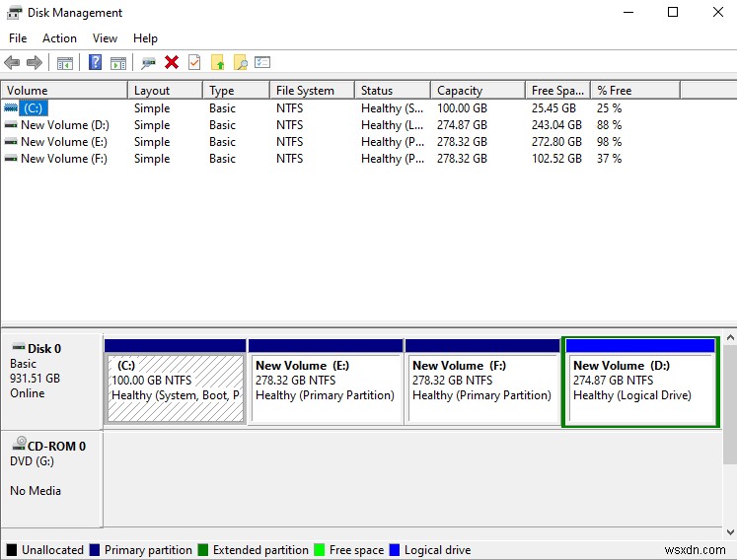
Task: Click the Open folder with arrow icon
Action: (217, 62)
